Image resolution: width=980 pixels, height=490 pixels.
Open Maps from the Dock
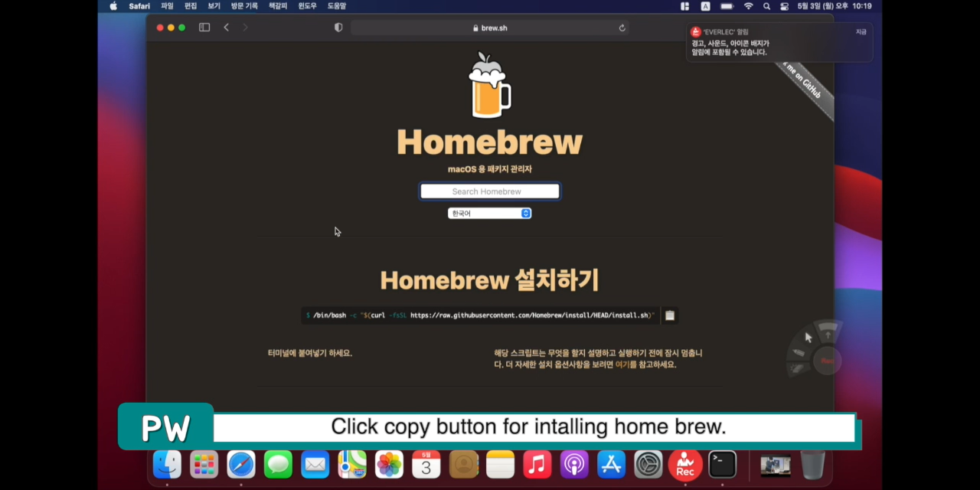(352, 464)
